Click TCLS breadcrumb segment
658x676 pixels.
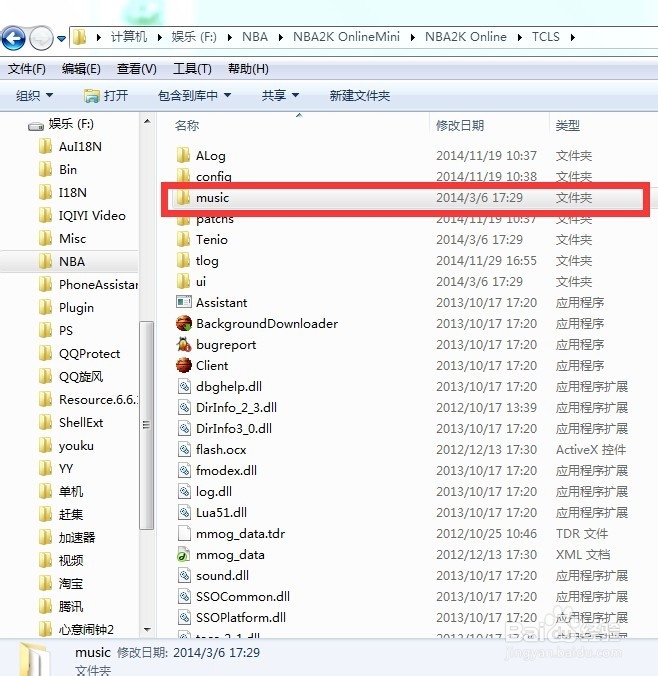point(545,37)
